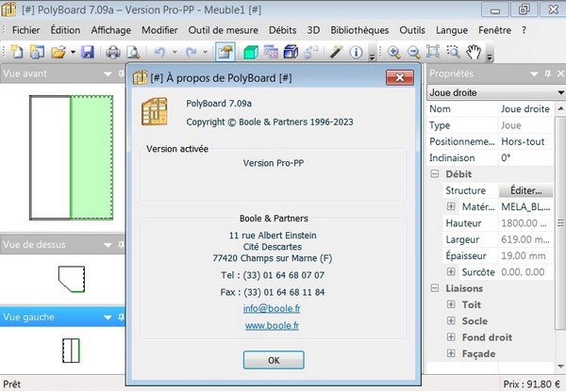Toggle the highlighted cabinet properties toolbar button
The width and height of the screenshot is (566, 392).
click(x=225, y=52)
